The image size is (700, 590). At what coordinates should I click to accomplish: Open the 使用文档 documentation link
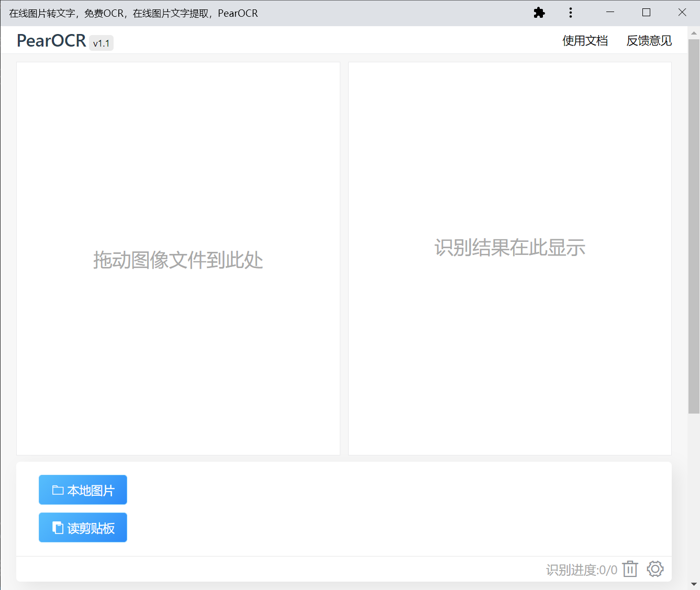coord(585,41)
